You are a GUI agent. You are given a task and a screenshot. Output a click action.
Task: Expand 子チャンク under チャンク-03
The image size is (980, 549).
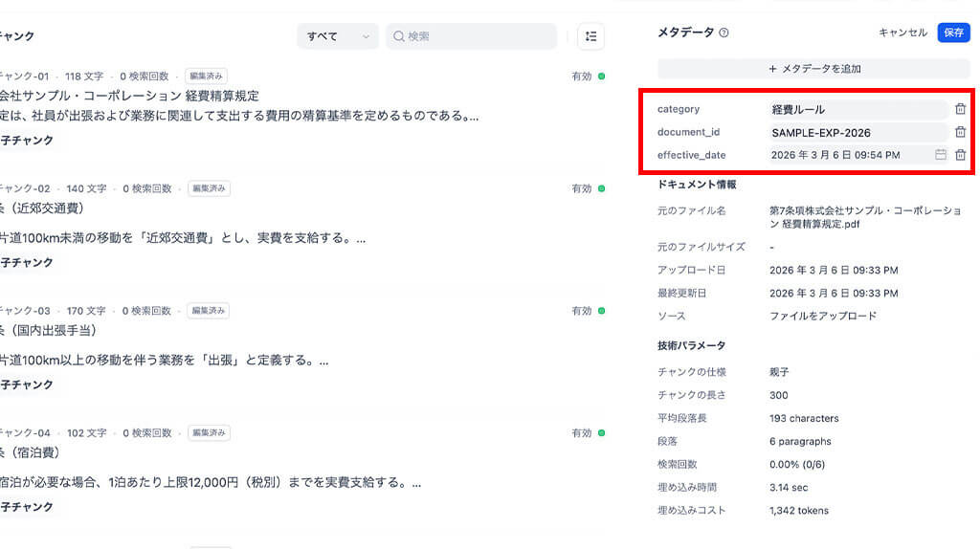click(27, 384)
